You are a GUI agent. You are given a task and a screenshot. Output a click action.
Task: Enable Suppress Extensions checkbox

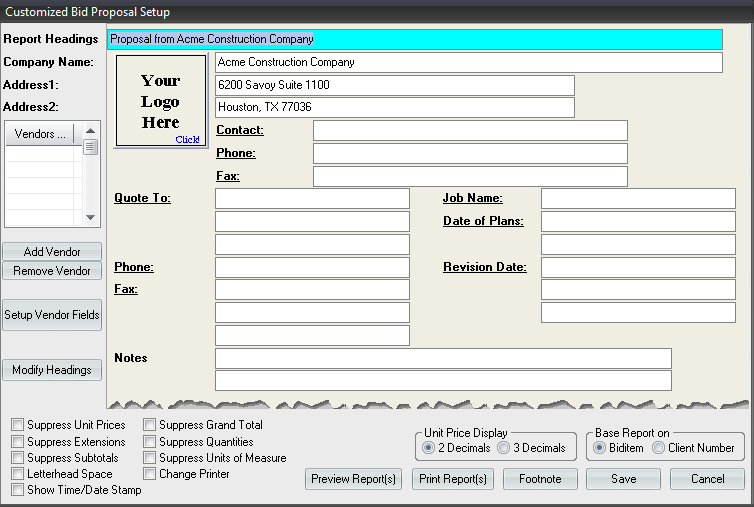point(17,441)
